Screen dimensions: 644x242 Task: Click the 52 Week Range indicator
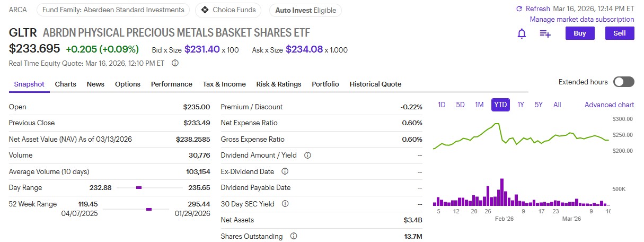tap(149, 209)
